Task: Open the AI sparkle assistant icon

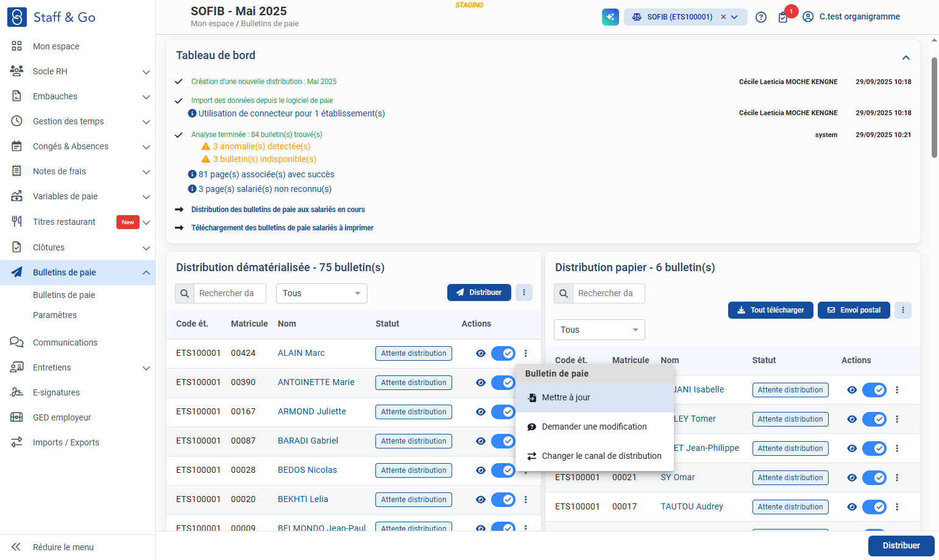Action: 610,17
